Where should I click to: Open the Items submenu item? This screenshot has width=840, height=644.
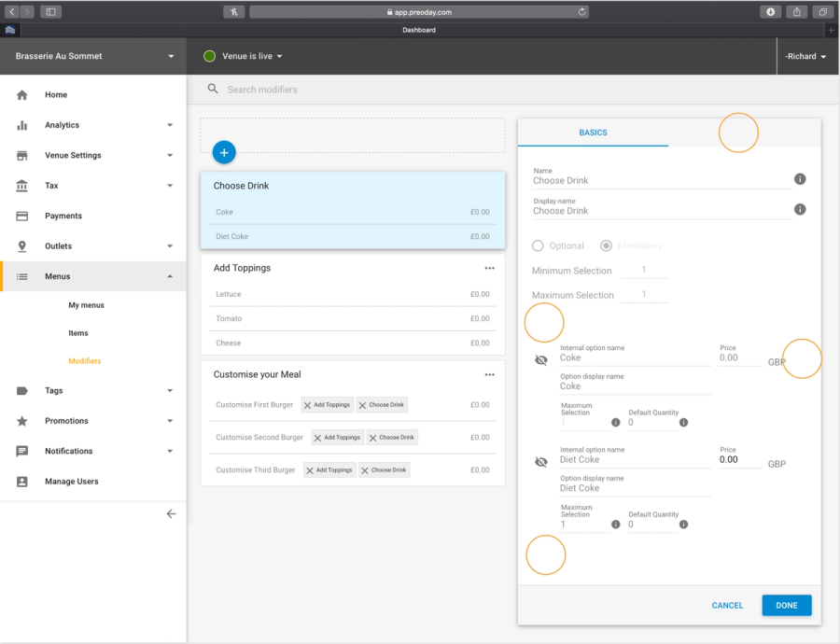pos(78,333)
